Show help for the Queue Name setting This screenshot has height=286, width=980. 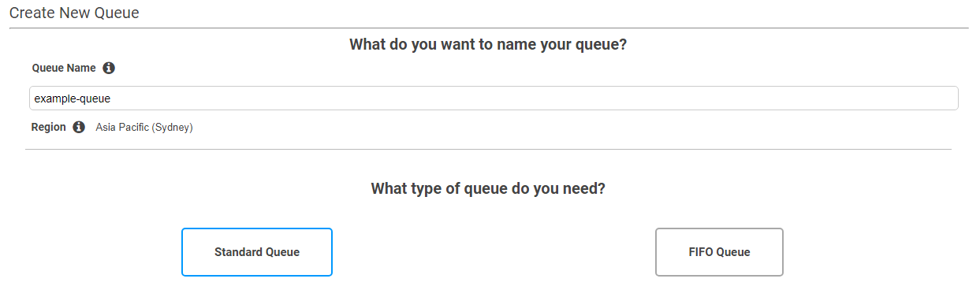[x=109, y=68]
